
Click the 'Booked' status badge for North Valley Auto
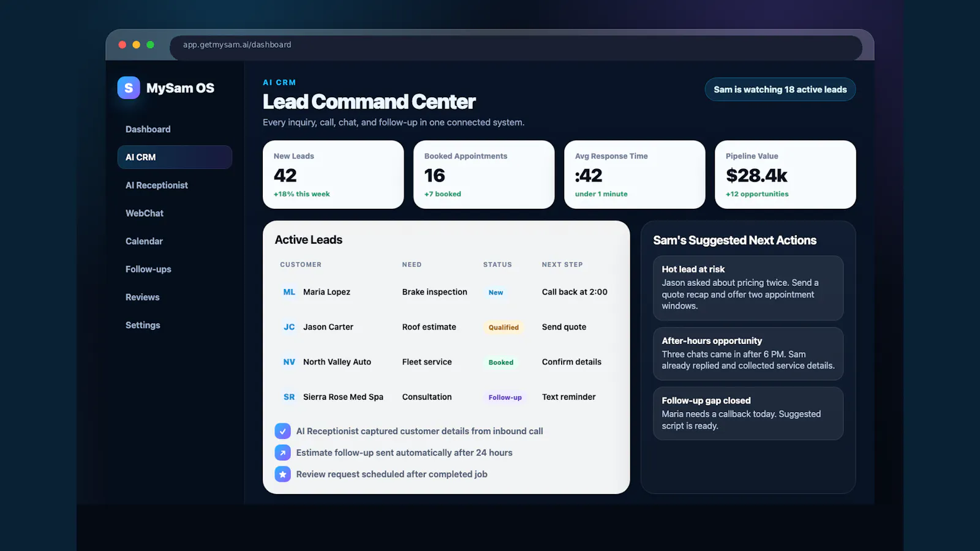click(x=501, y=362)
